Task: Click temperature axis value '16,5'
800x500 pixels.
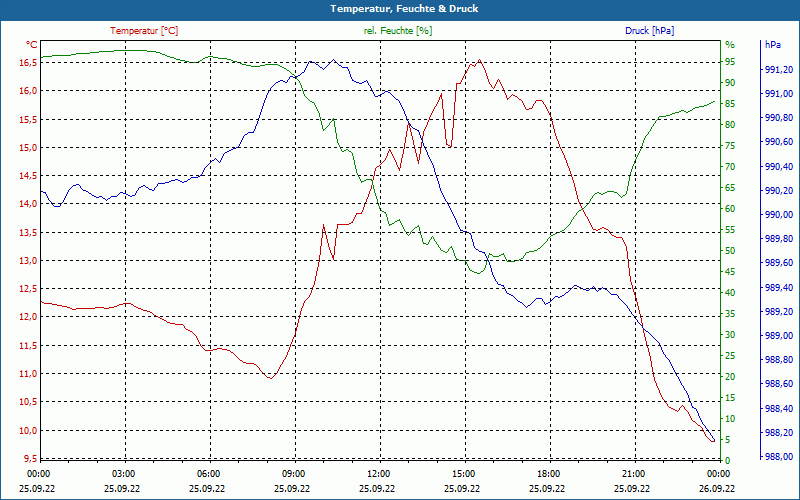Action: (x=29, y=62)
